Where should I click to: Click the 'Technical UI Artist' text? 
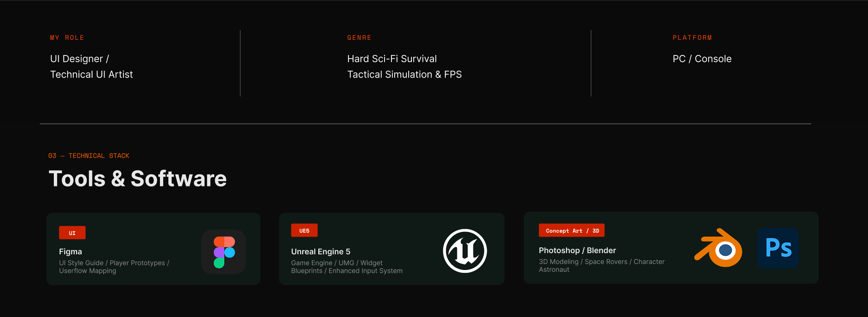pyautogui.click(x=92, y=74)
